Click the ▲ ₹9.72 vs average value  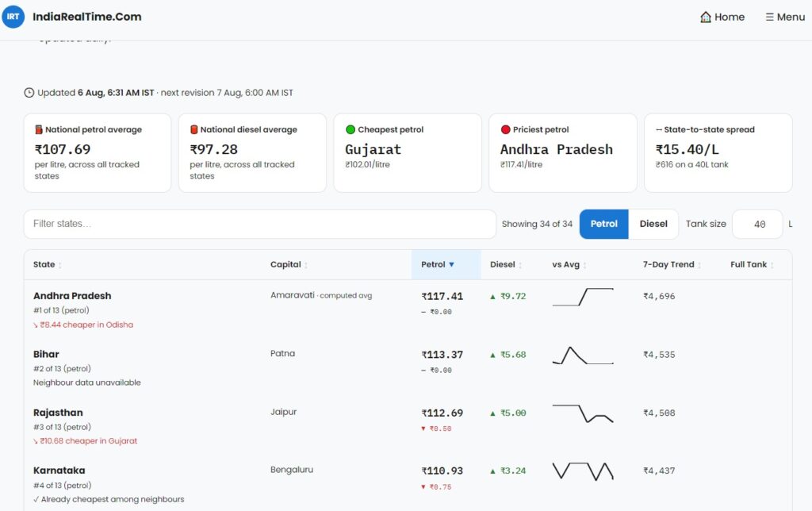(x=508, y=297)
